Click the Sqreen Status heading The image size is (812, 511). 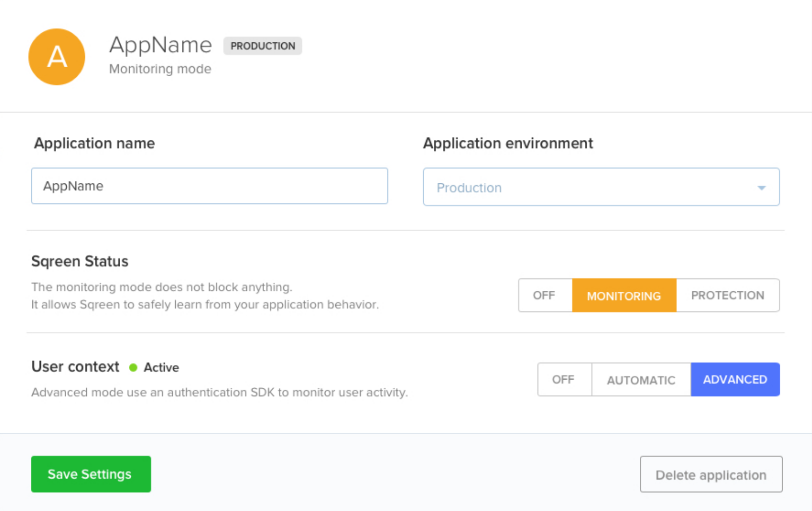(80, 262)
